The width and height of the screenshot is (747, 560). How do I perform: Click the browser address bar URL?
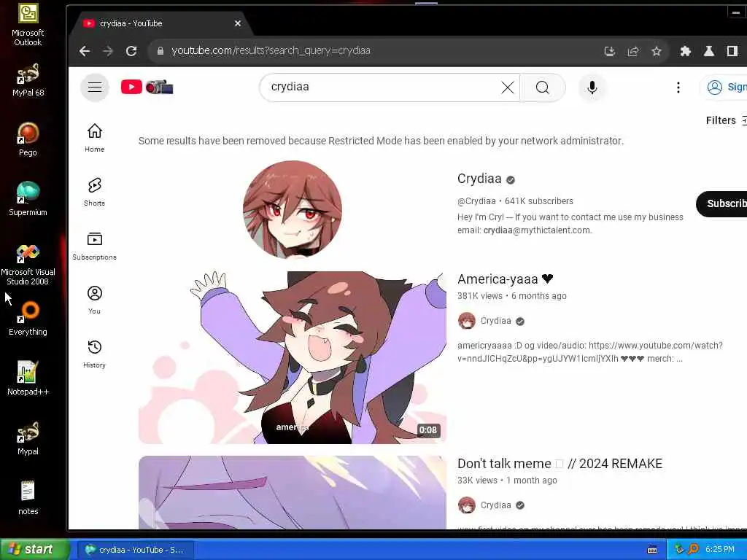tap(271, 50)
